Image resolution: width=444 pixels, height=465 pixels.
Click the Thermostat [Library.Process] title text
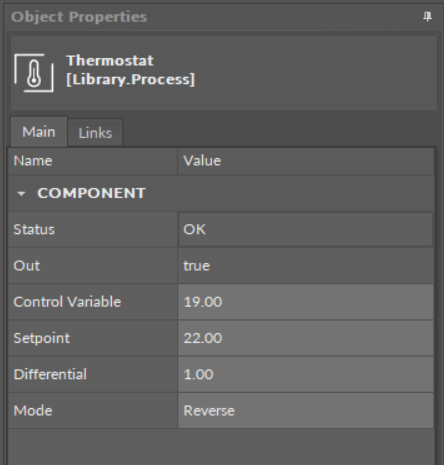pyautogui.click(x=130, y=70)
